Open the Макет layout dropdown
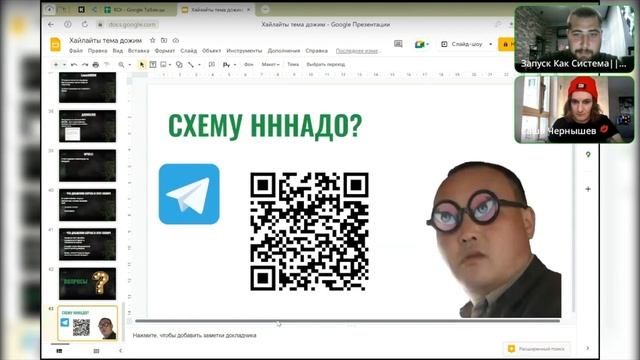The width and height of the screenshot is (640, 360). [270, 64]
